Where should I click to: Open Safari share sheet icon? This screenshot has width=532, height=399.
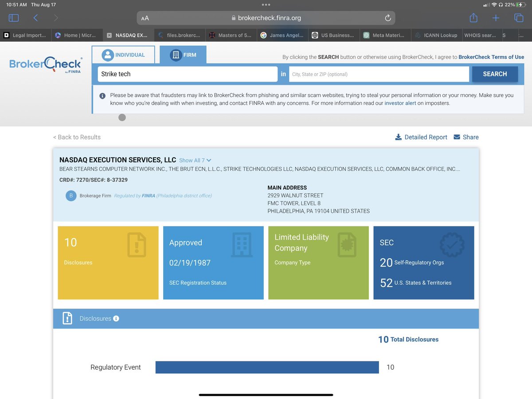(473, 17)
